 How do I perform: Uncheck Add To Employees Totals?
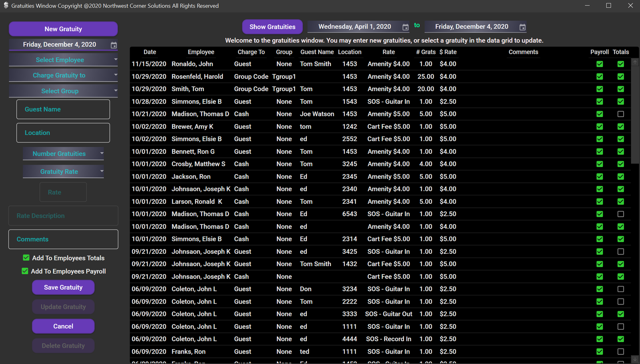26,258
